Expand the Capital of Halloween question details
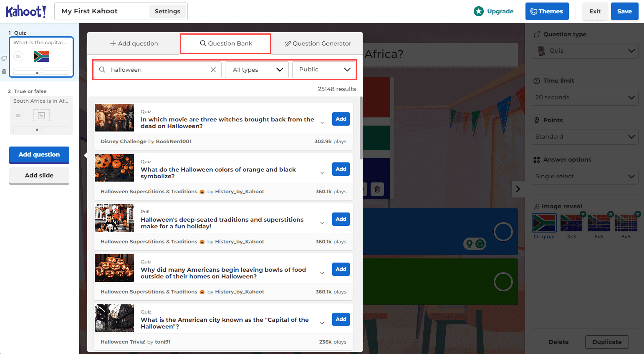This screenshot has width=644, height=354. (322, 323)
